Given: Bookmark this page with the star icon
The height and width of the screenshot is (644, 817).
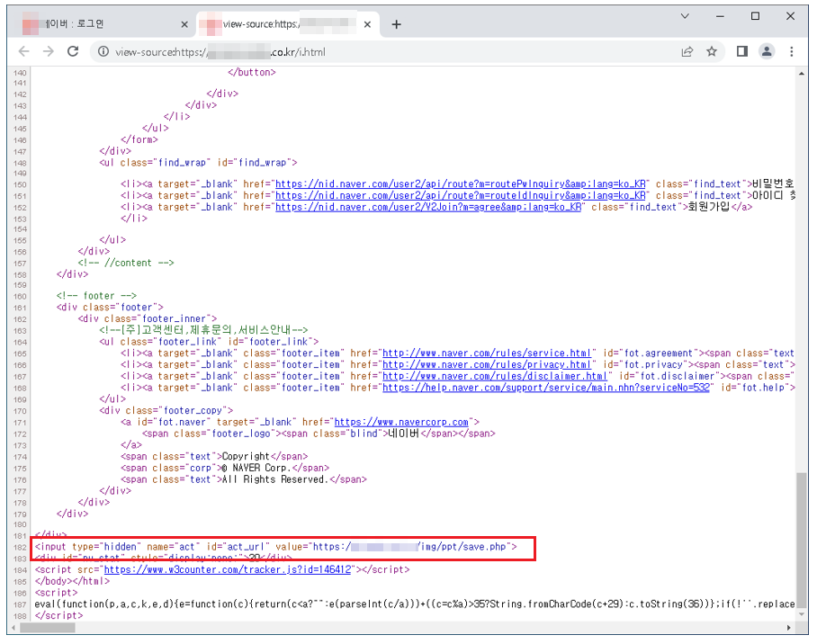Looking at the screenshot, I should click(x=712, y=51).
